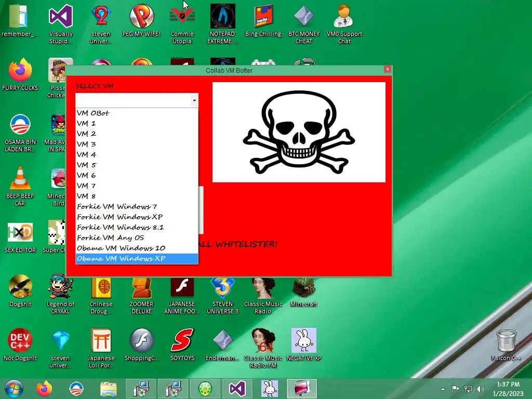Open Not Dogshit Dev C++ icon

(20, 344)
